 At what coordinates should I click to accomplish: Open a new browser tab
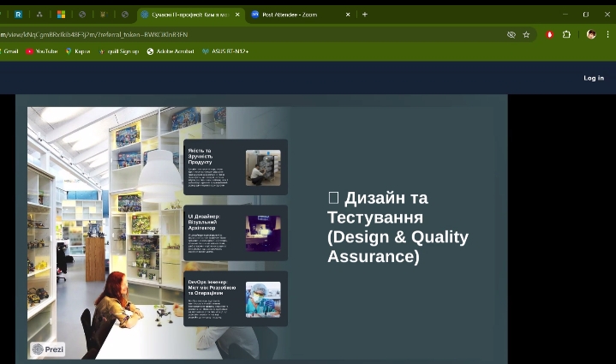[365, 15]
